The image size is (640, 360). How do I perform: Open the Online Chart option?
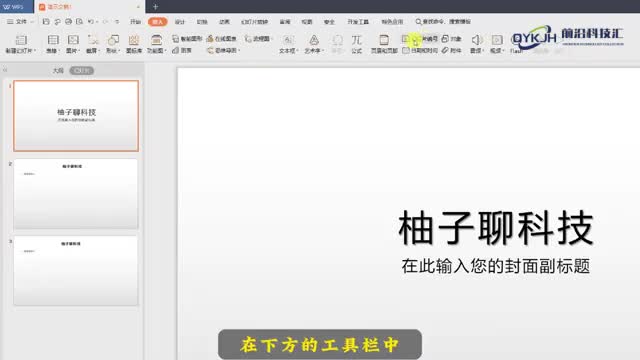pos(222,39)
